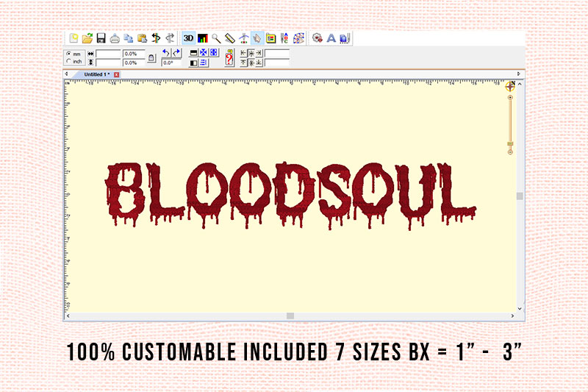Save the design with the floppy disk icon

[101, 38]
